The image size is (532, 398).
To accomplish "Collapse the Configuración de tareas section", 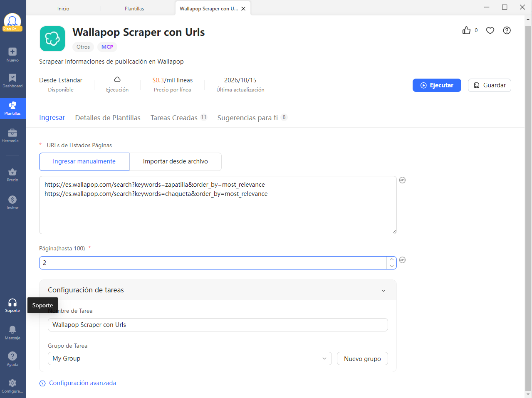I will pyautogui.click(x=384, y=290).
